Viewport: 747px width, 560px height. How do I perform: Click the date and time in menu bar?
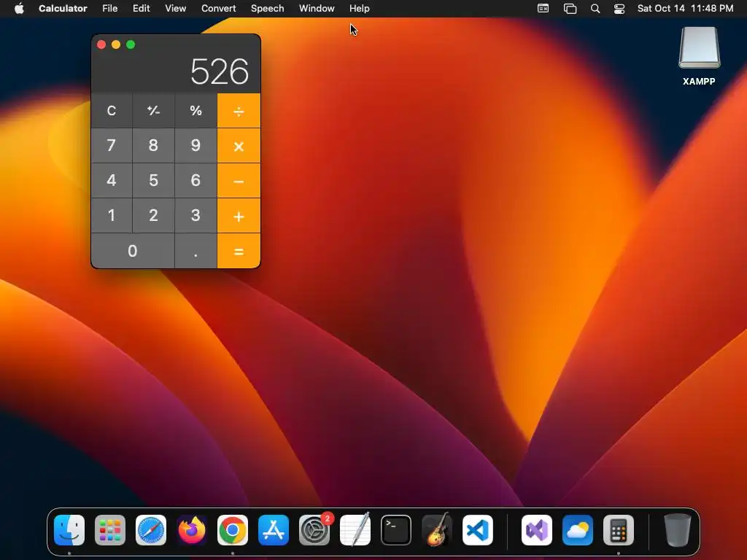point(685,9)
